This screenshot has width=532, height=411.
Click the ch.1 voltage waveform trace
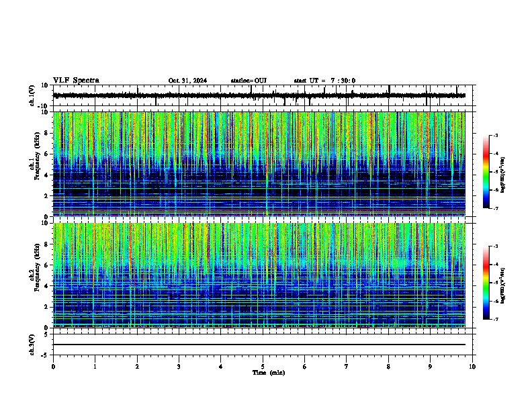pyautogui.click(x=259, y=95)
